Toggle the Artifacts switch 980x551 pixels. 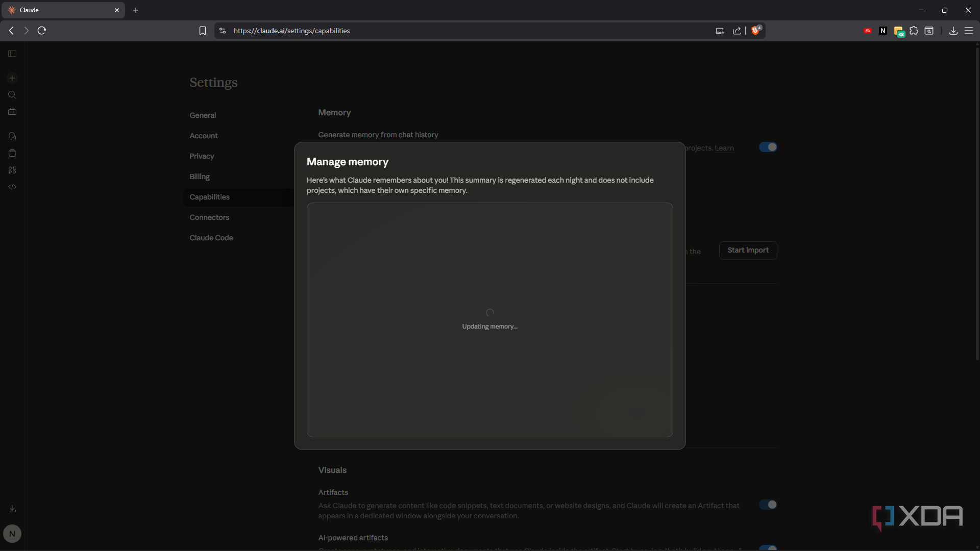[x=768, y=505]
